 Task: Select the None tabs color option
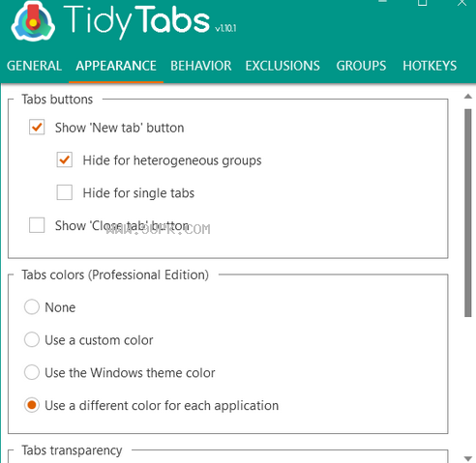click(x=32, y=306)
